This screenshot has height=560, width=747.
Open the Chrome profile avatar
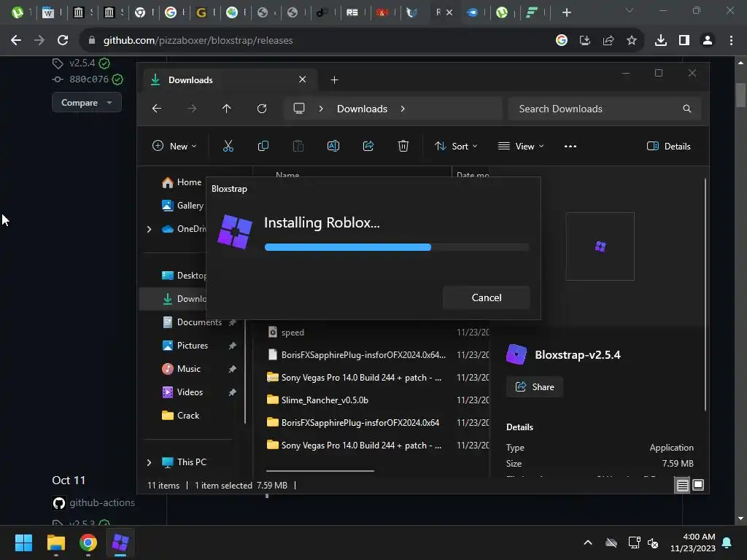(708, 41)
